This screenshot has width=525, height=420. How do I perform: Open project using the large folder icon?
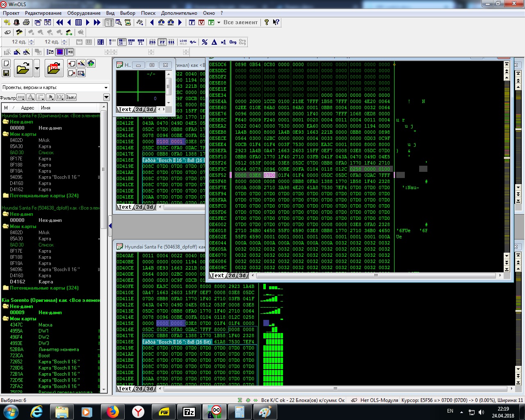click(x=23, y=68)
